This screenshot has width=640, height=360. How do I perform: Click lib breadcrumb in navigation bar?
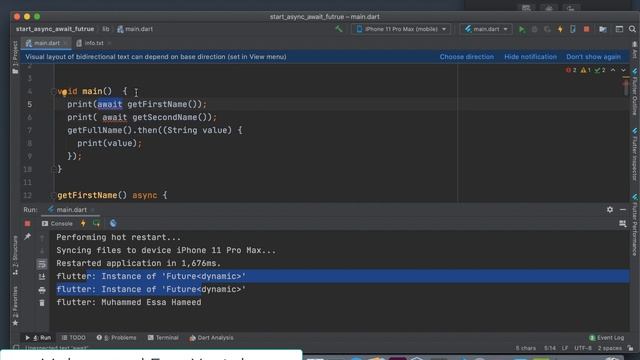coord(106,29)
